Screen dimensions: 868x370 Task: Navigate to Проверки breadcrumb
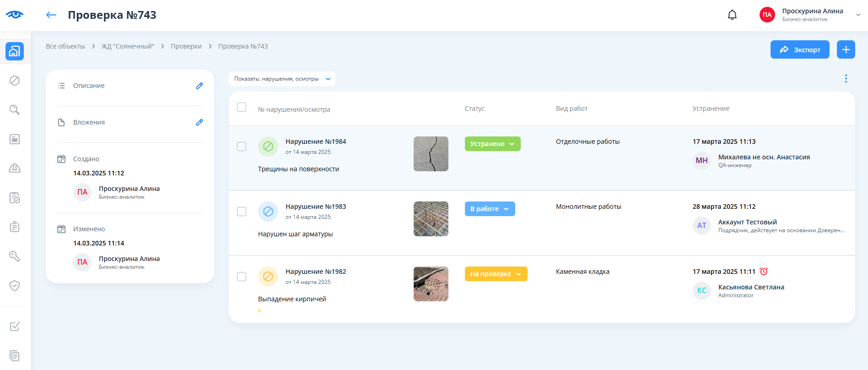[x=186, y=46]
